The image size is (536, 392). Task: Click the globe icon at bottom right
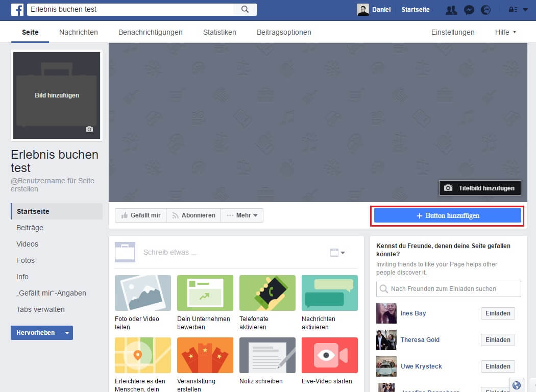pyautogui.click(x=517, y=385)
